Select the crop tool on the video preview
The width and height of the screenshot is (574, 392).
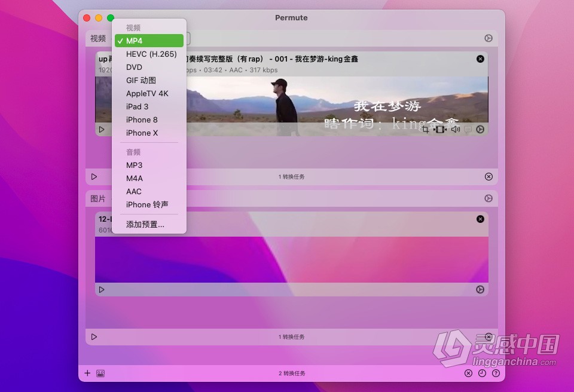coord(426,130)
